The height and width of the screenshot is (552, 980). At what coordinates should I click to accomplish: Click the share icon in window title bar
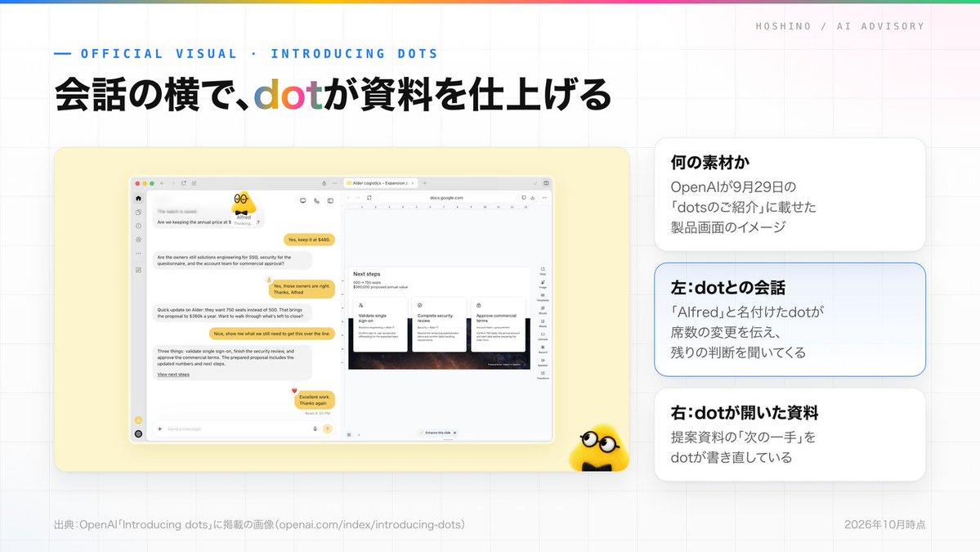pyautogui.click(x=184, y=183)
